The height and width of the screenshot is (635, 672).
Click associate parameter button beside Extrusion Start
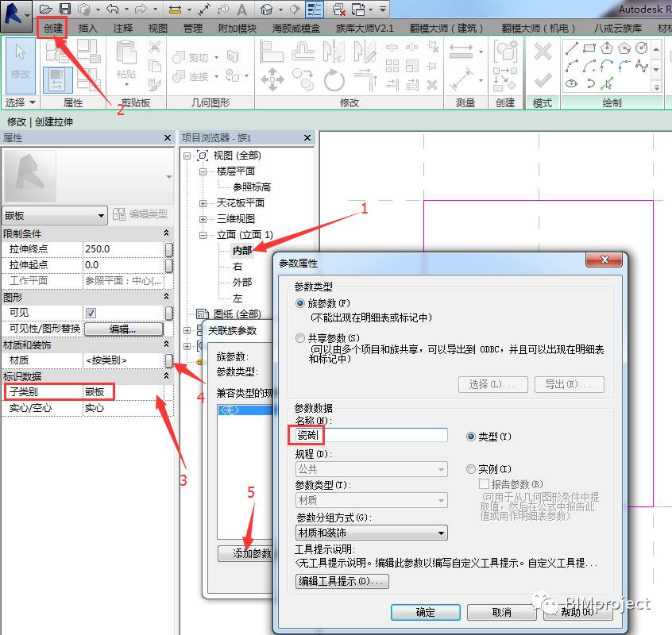coord(169,265)
